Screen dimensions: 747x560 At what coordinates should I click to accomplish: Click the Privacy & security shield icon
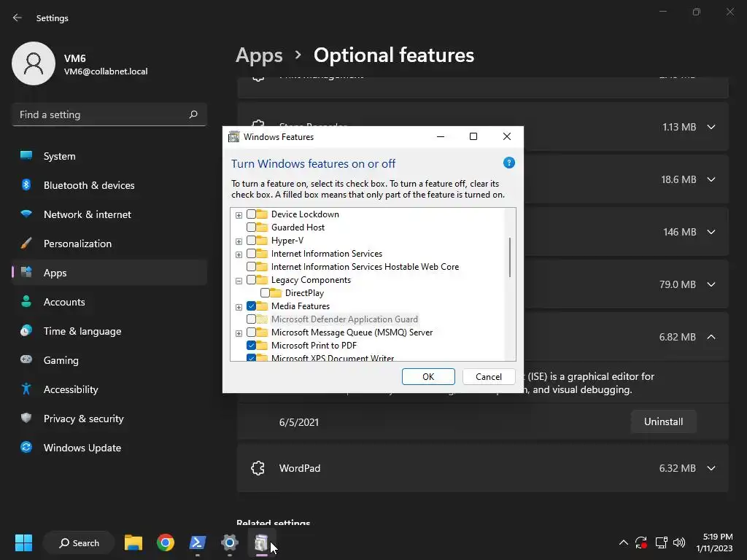click(x=26, y=418)
